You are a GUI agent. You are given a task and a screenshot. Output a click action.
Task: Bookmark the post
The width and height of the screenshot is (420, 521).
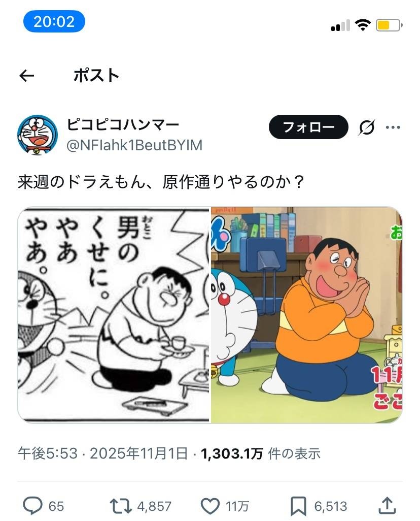click(x=298, y=506)
